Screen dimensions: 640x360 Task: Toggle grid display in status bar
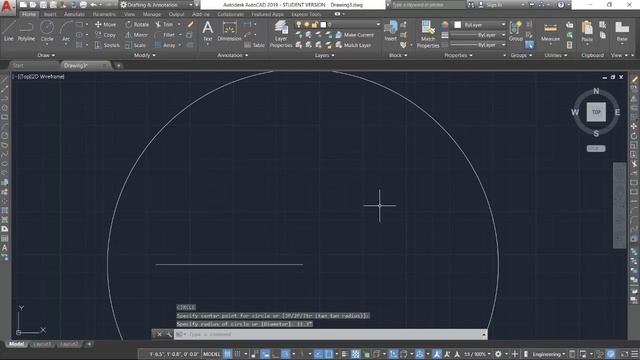(227, 354)
